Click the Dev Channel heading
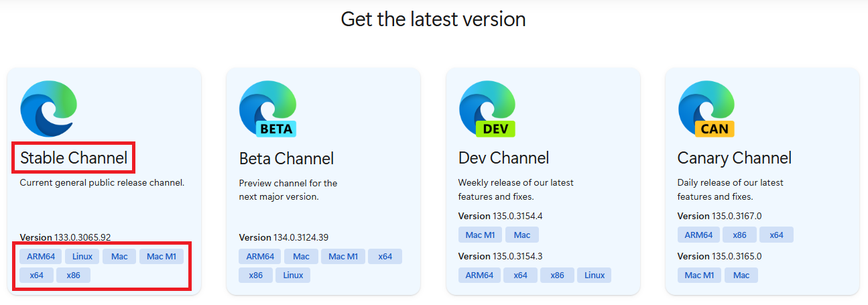The image size is (868, 305). (x=503, y=158)
